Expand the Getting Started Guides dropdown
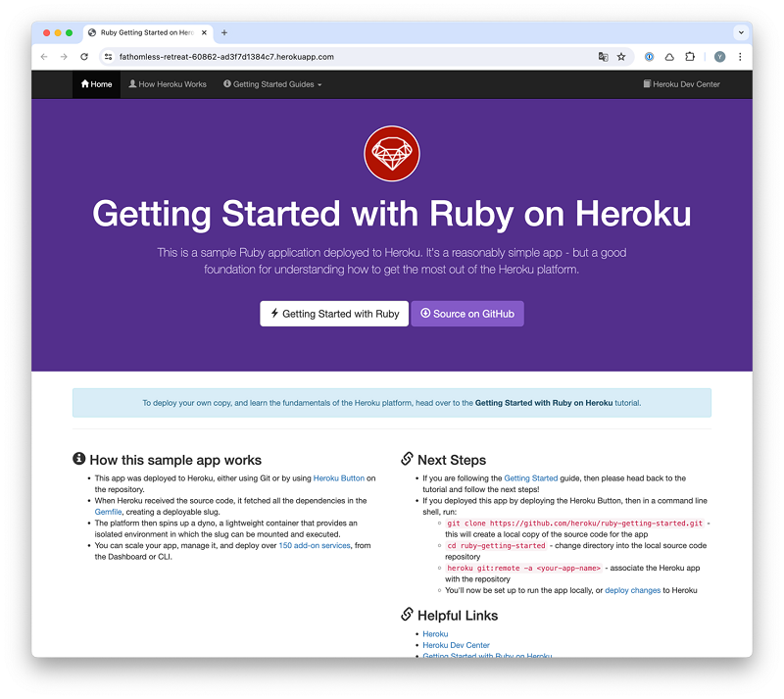The height and width of the screenshot is (699, 784). 272,84
